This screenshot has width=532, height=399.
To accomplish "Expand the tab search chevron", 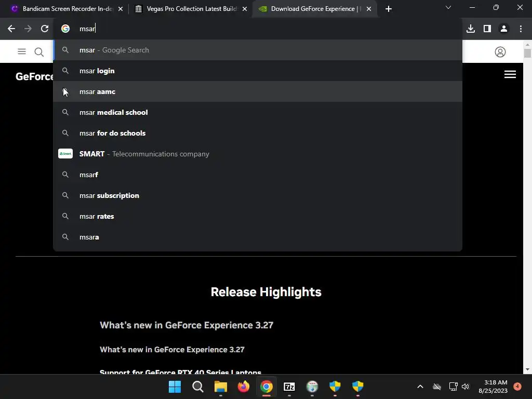I will click(x=448, y=7).
